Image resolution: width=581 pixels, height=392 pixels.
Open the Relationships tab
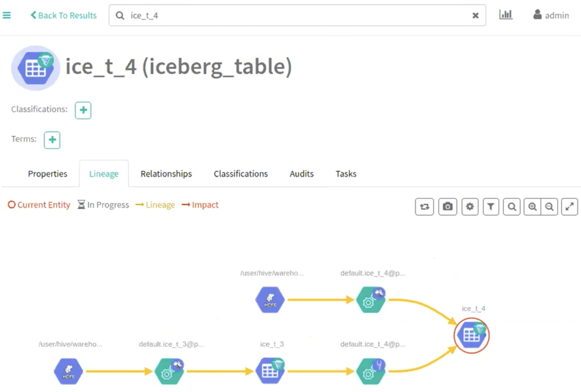click(166, 174)
